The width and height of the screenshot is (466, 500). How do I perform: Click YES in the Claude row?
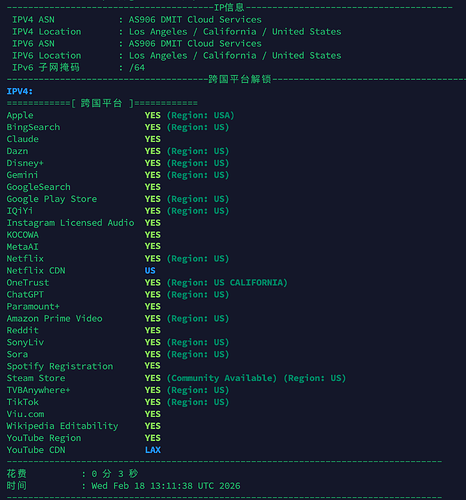point(153,139)
